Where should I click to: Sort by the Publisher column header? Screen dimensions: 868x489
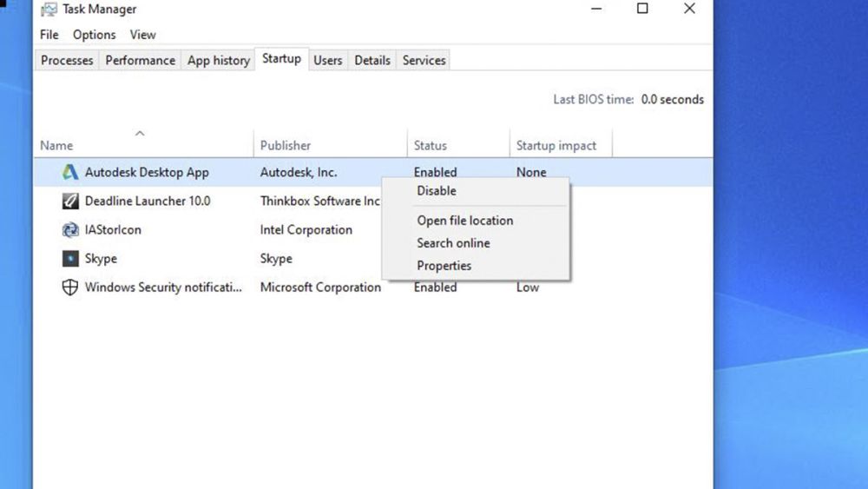point(286,146)
